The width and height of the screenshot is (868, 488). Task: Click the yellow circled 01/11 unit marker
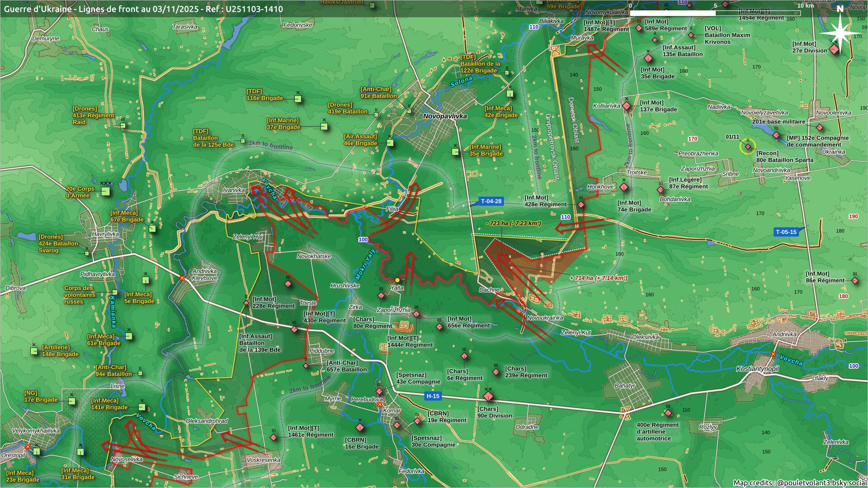click(748, 147)
